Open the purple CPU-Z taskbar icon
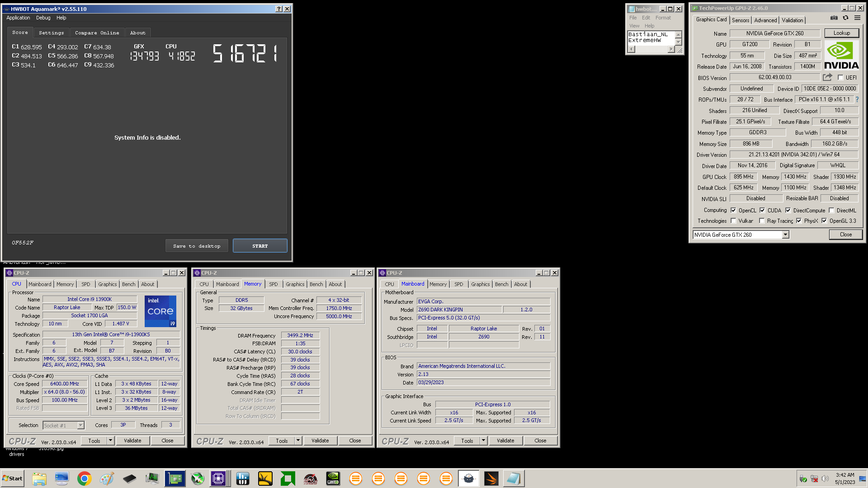The height and width of the screenshot is (488, 868). pos(219,479)
